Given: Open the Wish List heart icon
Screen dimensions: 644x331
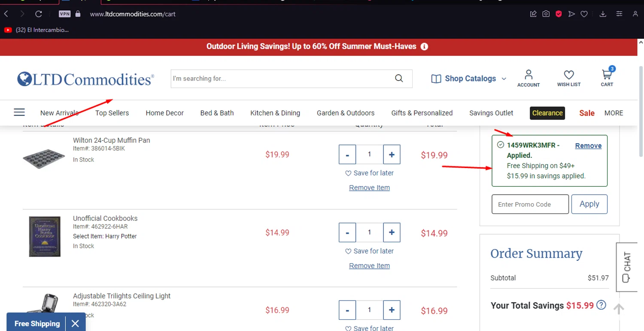Looking at the screenshot, I should [x=569, y=78].
